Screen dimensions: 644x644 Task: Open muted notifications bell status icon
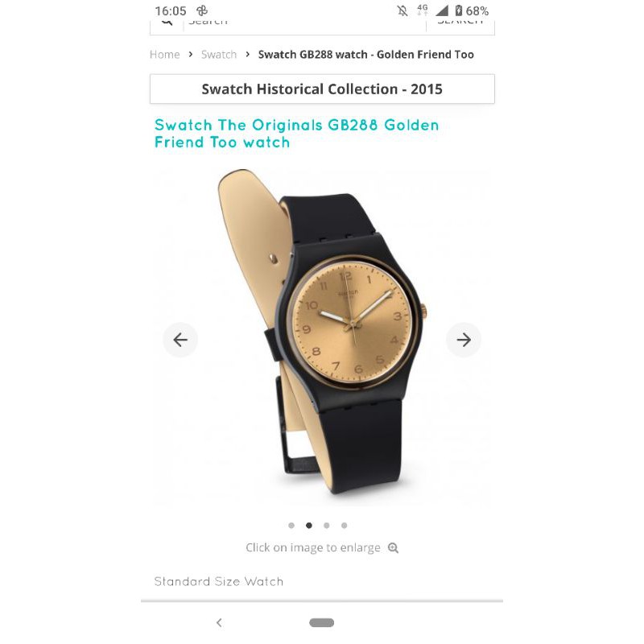click(402, 10)
